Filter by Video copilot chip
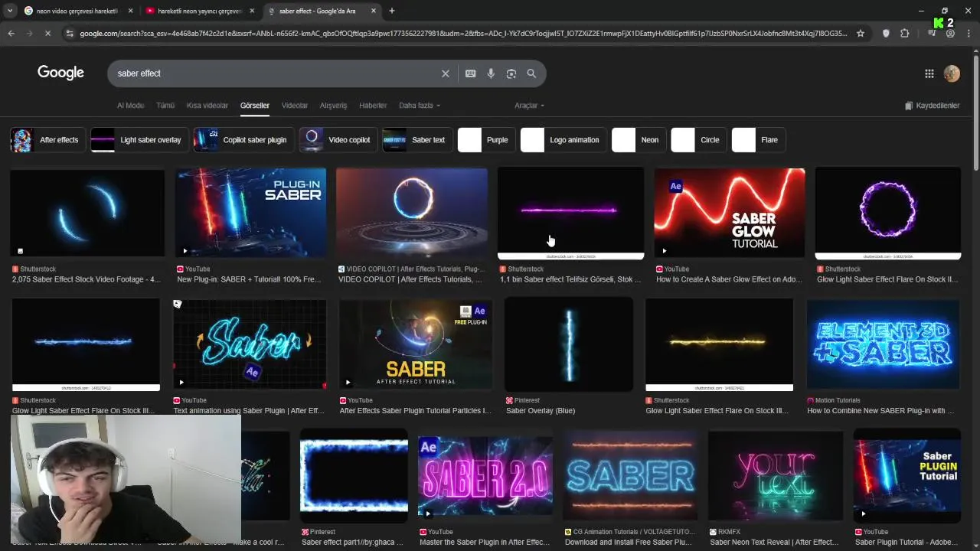Image resolution: width=980 pixels, height=551 pixels. click(338, 140)
